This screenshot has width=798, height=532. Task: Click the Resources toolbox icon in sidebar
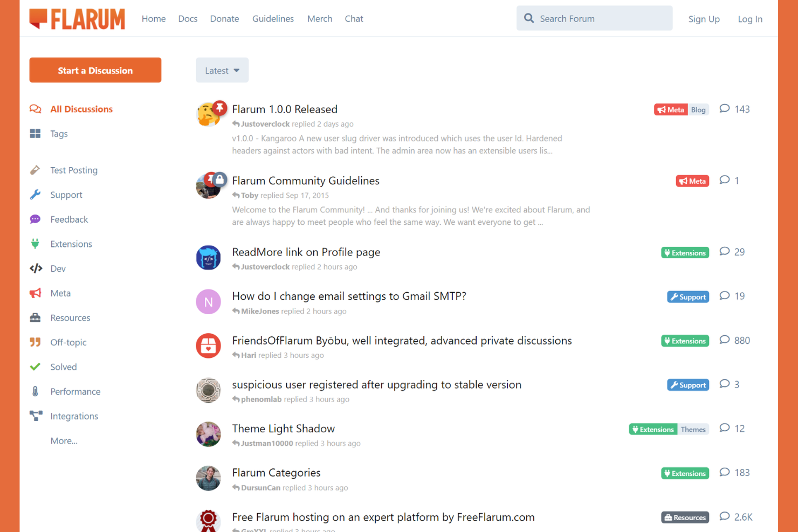pyautogui.click(x=36, y=317)
